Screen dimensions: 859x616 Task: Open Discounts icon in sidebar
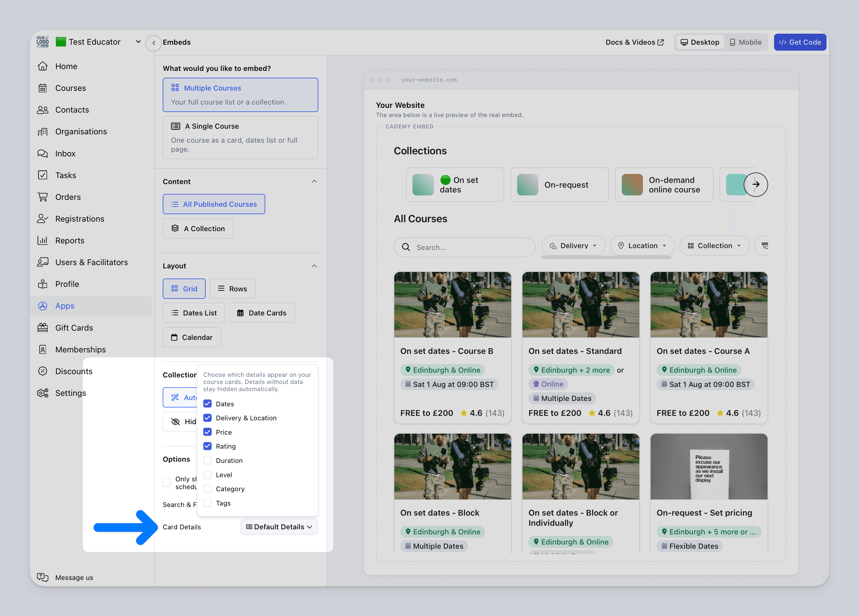tap(42, 371)
